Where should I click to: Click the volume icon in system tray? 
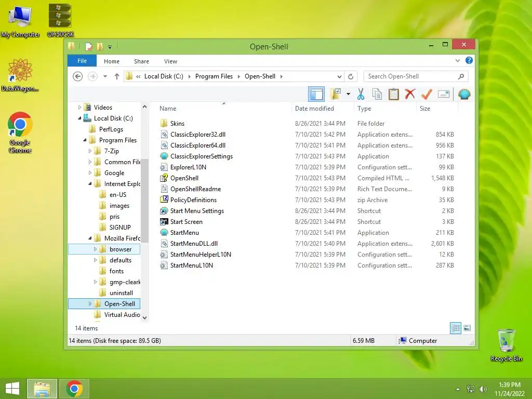tap(483, 389)
